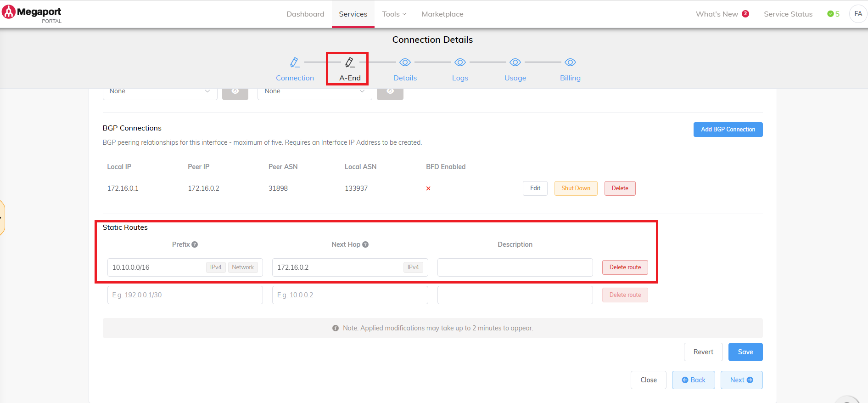Image resolution: width=868 pixels, height=403 pixels.
Task: Click the Static Routes heading
Action: [125, 227]
